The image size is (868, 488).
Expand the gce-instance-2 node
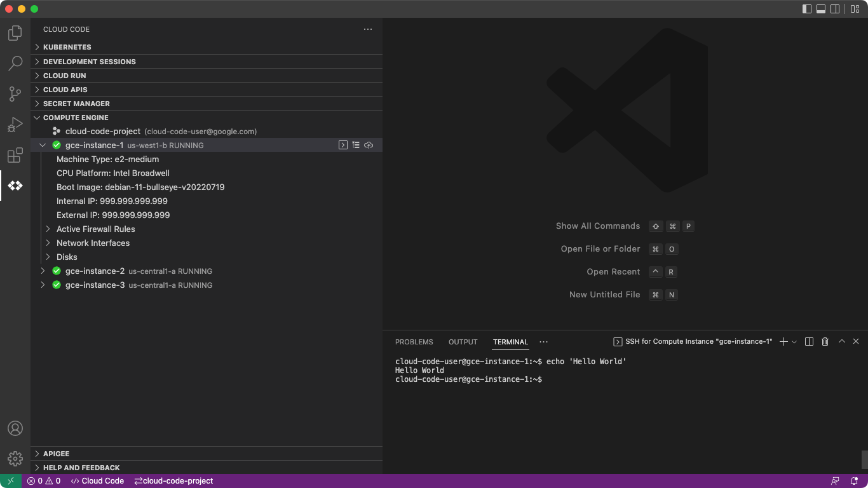pyautogui.click(x=43, y=271)
